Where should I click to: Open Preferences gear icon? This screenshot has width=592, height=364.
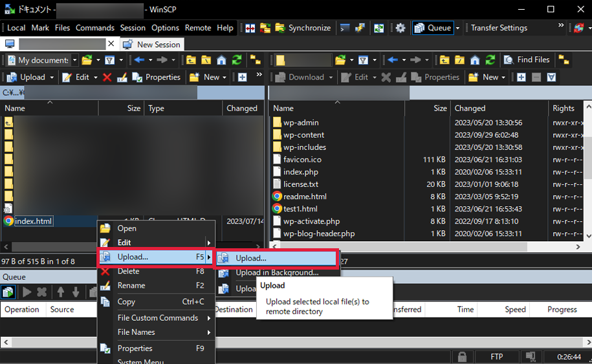point(400,28)
